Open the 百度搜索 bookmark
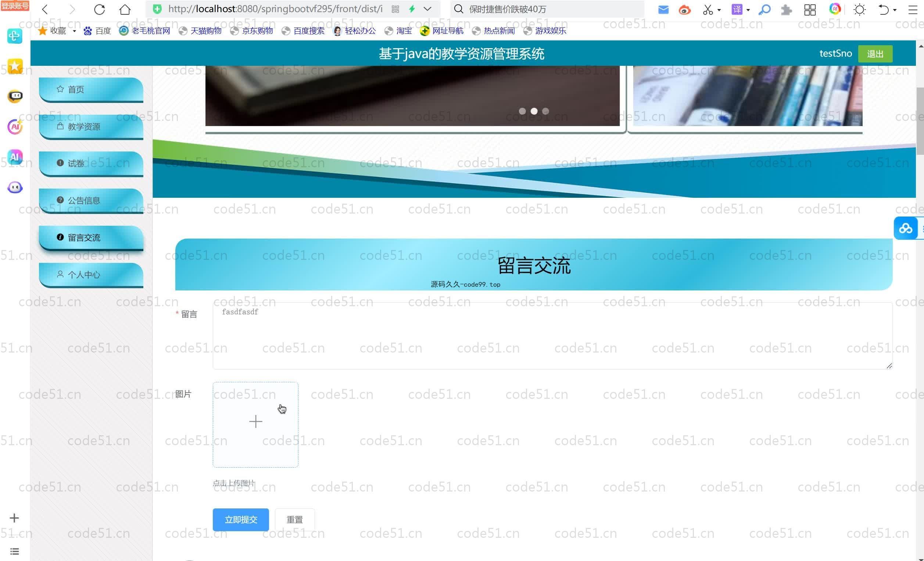The width and height of the screenshot is (924, 561). pyautogui.click(x=303, y=31)
